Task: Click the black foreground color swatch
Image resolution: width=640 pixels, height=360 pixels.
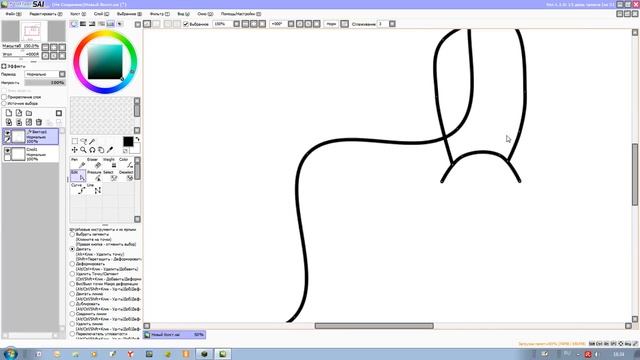Action: [128, 141]
